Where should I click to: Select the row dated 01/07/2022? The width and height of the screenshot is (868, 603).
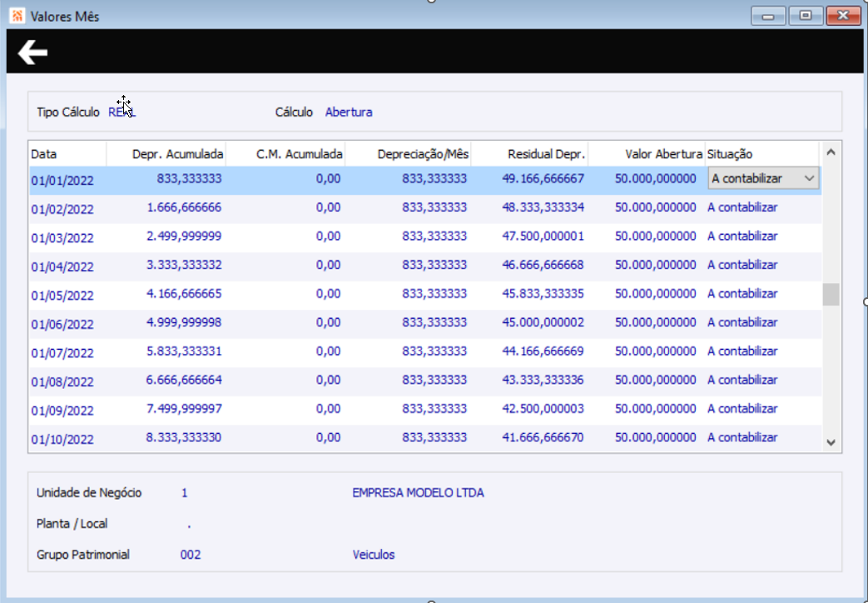point(425,353)
